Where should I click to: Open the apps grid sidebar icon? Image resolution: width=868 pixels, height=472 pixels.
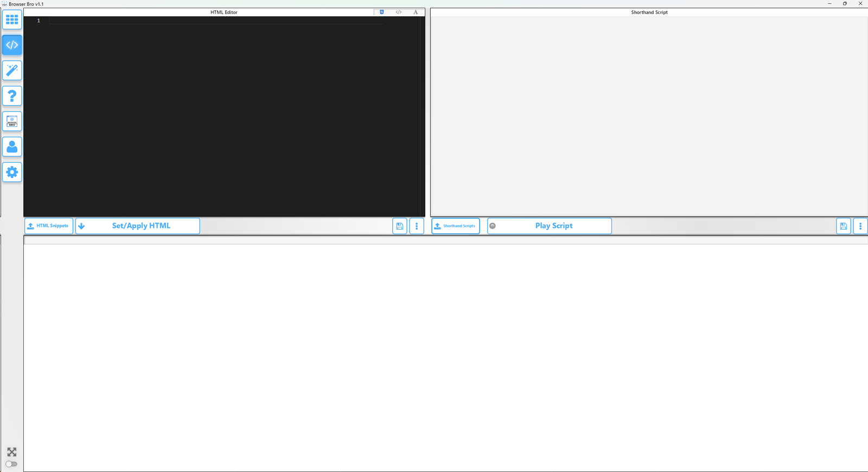coord(12,20)
